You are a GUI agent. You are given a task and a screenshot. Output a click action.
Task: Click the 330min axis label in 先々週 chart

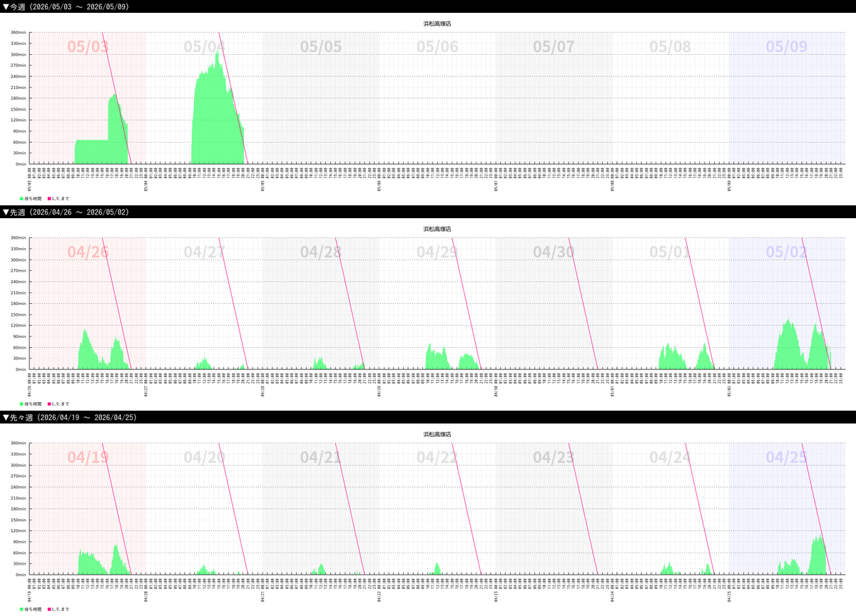[x=19, y=454]
